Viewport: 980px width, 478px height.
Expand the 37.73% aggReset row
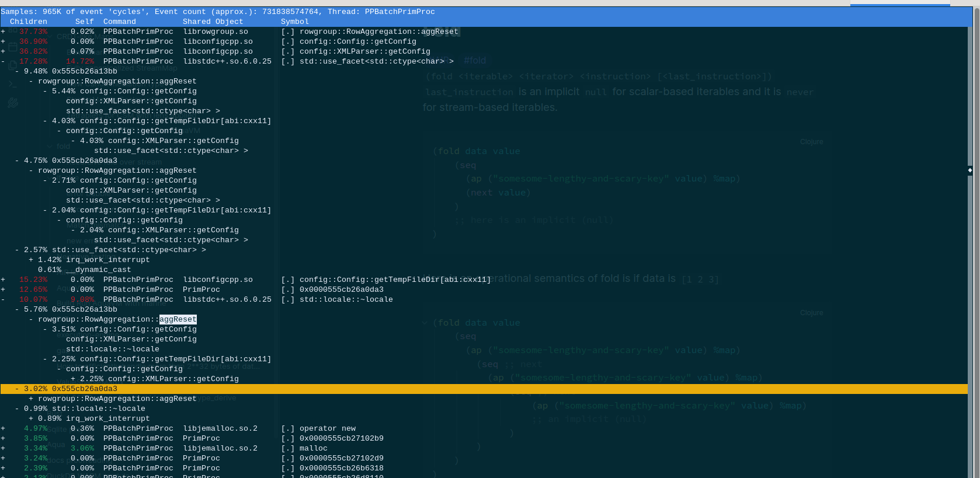(x=3, y=32)
